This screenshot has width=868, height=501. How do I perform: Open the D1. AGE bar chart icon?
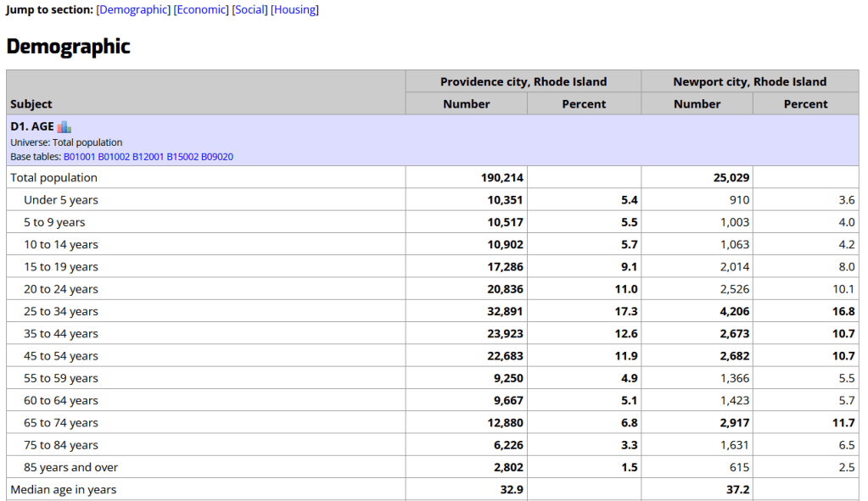click(x=64, y=127)
